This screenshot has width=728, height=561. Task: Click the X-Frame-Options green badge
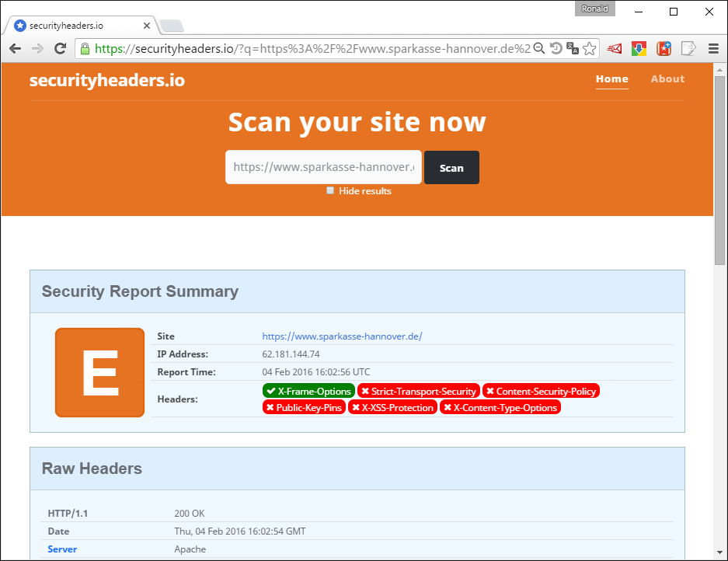[308, 391]
